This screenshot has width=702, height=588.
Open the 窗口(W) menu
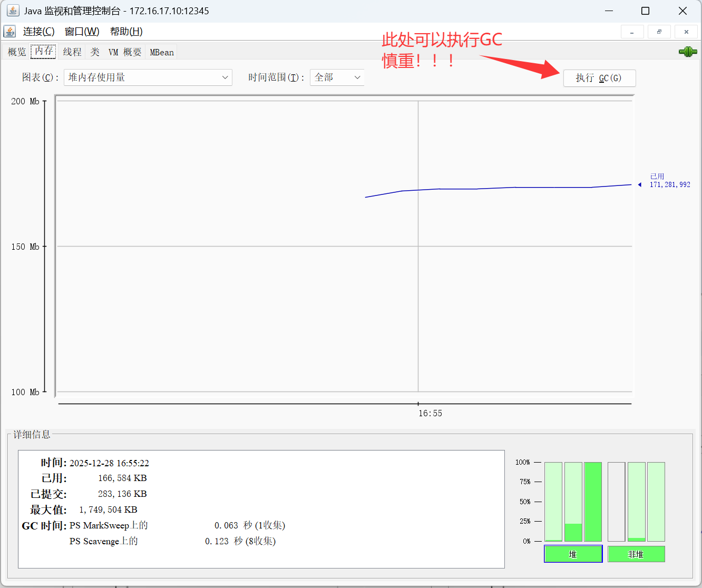82,32
